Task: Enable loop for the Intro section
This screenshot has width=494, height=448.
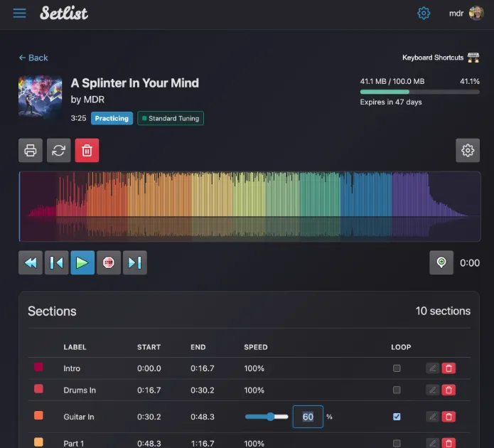Action: tap(397, 368)
